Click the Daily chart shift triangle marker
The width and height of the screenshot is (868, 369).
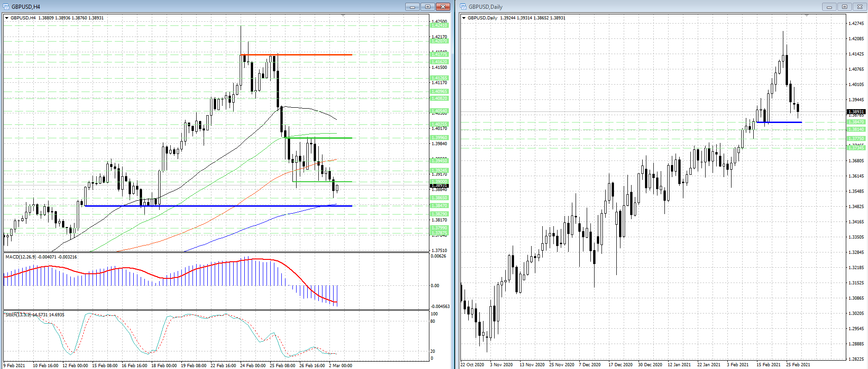[x=806, y=16]
